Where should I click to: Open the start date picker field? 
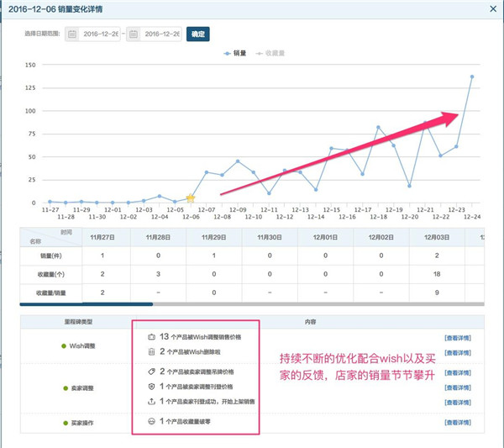[101, 34]
